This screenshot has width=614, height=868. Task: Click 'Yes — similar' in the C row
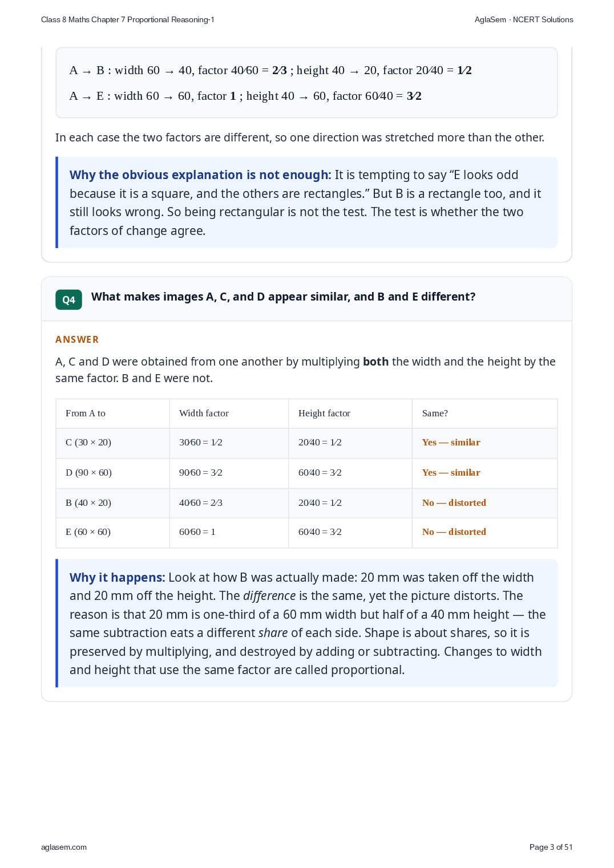pyautogui.click(x=451, y=442)
